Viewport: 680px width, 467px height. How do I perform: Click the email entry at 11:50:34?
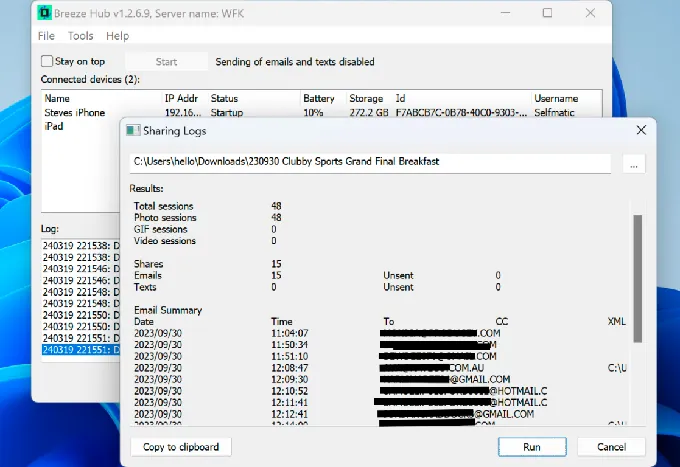(x=315, y=345)
